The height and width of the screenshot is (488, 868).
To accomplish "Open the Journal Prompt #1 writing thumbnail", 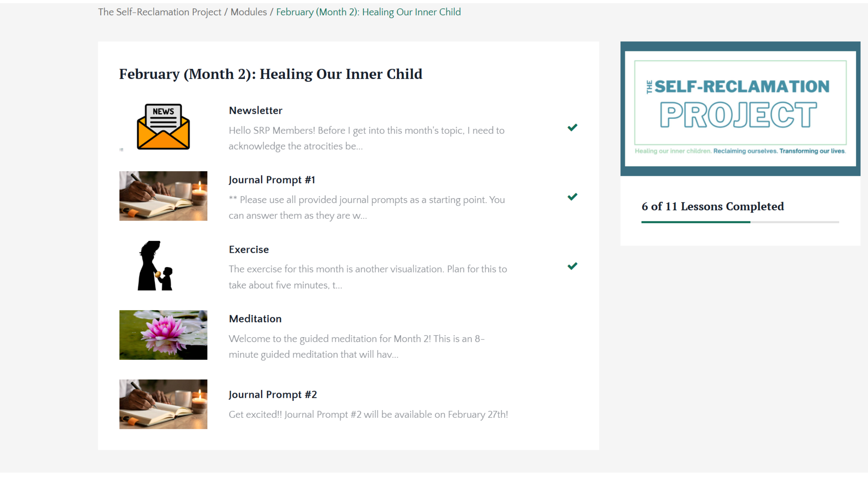I will click(x=163, y=196).
